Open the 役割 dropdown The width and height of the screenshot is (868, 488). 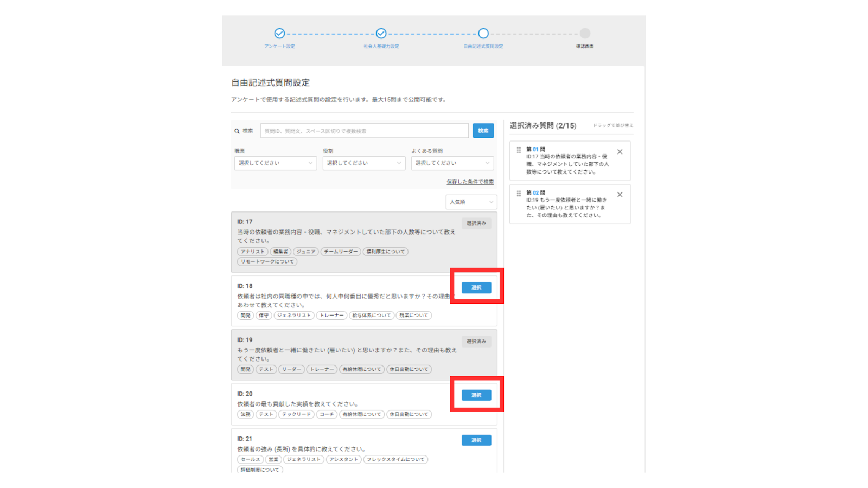[x=363, y=163]
